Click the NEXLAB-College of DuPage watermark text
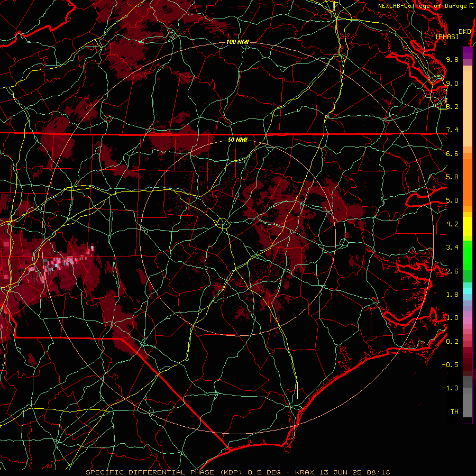Image resolution: width=476 pixels, height=476 pixels. coord(426,6)
